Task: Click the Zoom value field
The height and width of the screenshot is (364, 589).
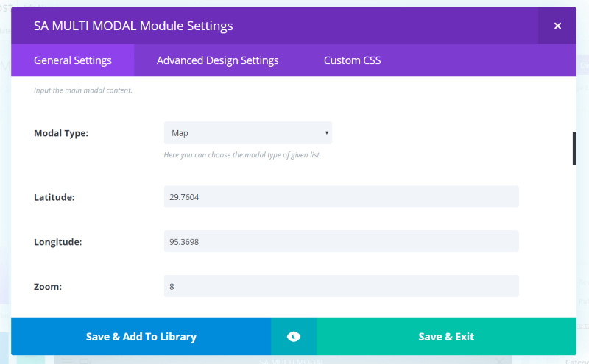Action: tap(341, 286)
